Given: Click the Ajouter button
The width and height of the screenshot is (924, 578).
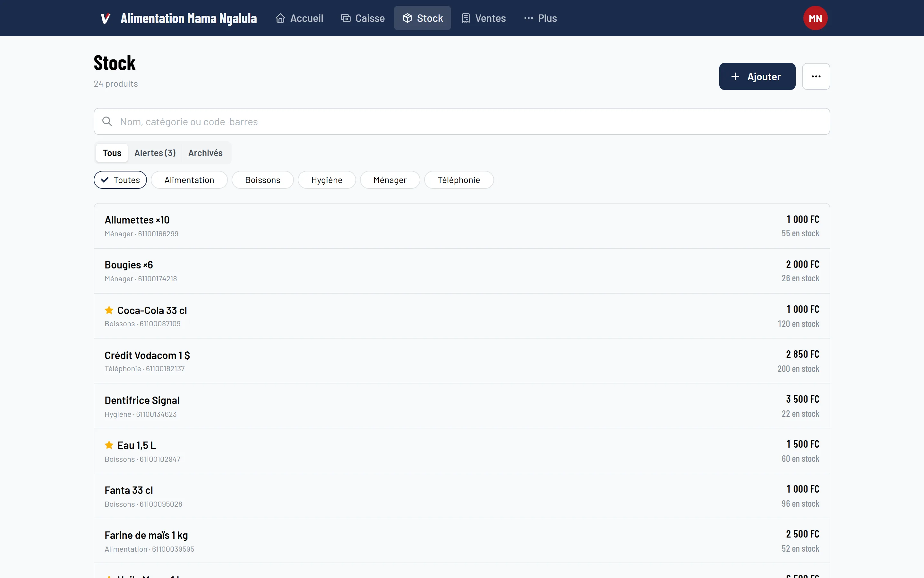Looking at the screenshot, I should 757,76.
